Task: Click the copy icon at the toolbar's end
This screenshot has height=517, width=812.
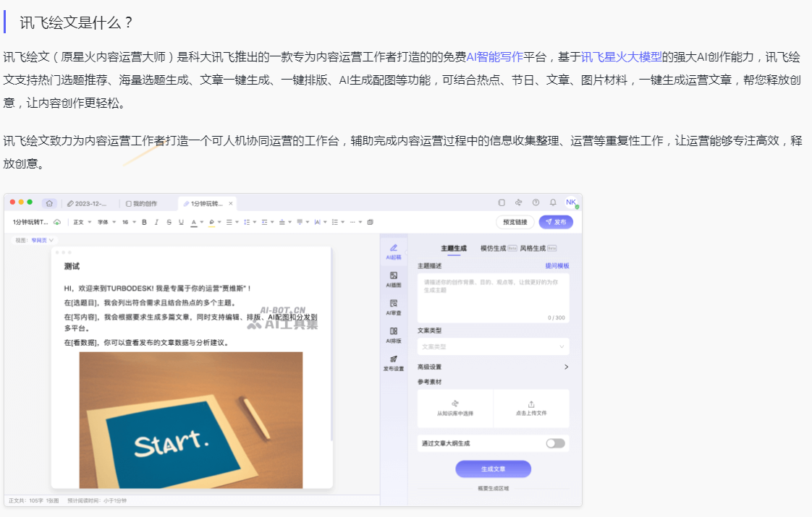Action: pyautogui.click(x=371, y=222)
